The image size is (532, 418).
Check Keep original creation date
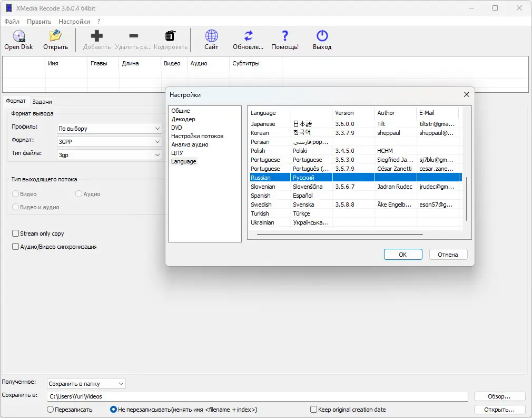pyautogui.click(x=313, y=410)
